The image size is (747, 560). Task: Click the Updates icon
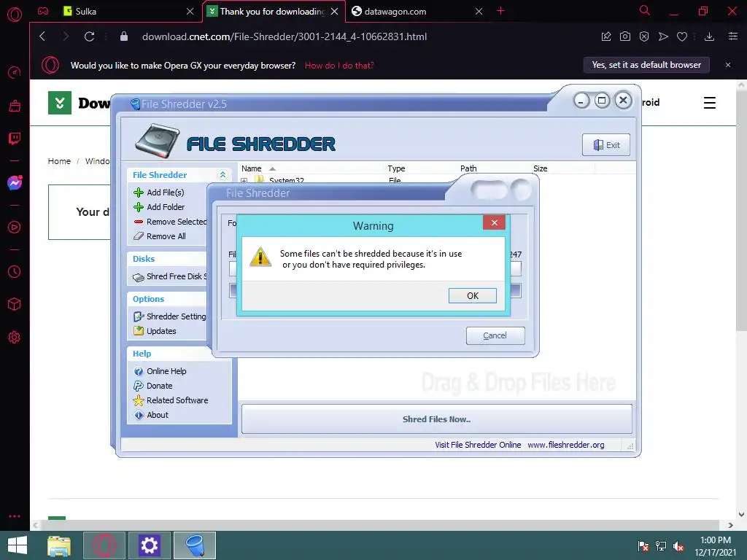click(x=139, y=331)
